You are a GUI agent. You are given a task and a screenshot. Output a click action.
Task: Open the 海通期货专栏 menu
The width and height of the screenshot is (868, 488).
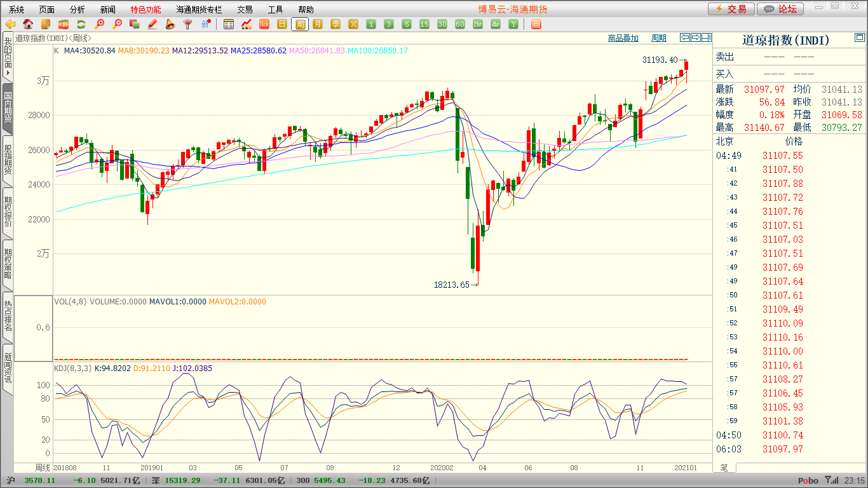(200, 10)
